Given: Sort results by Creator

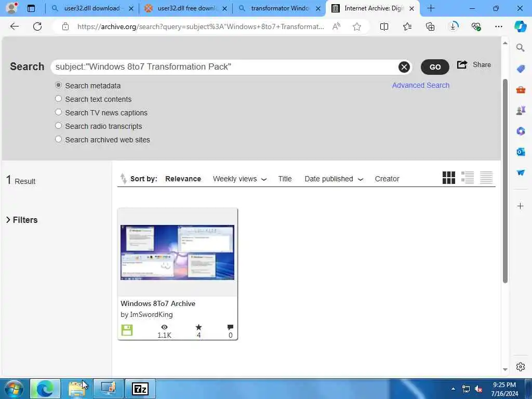Looking at the screenshot, I should click(387, 179).
